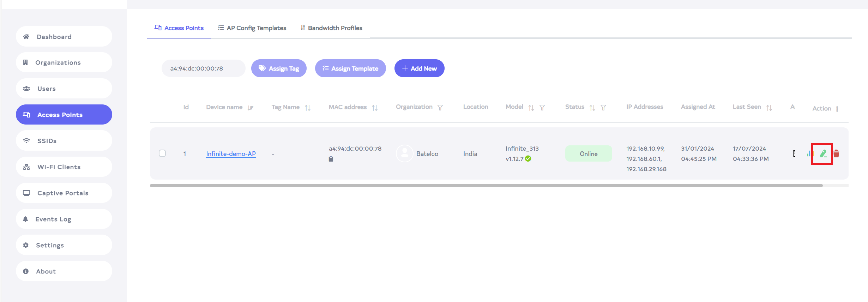
Task: Click the Add New button
Action: [x=419, y=68]
